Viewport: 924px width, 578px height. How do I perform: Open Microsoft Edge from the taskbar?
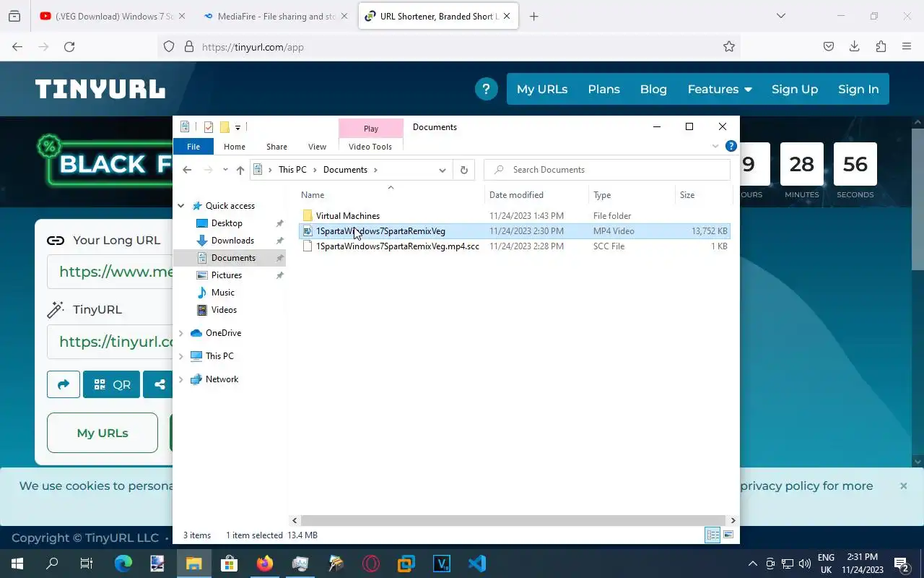click(123, 564)
